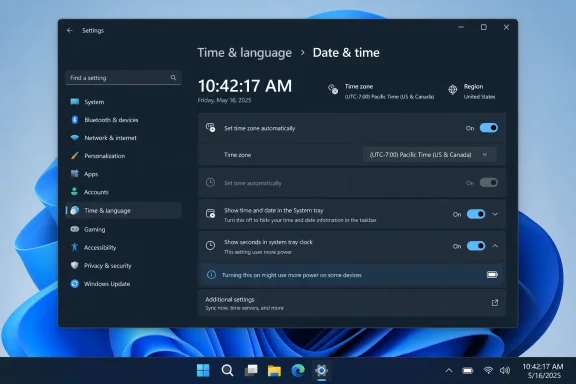Select the Apps icon in sidebar
This screenshot has width=576, height=384.
pyautogui.click(x=75, y=174)
